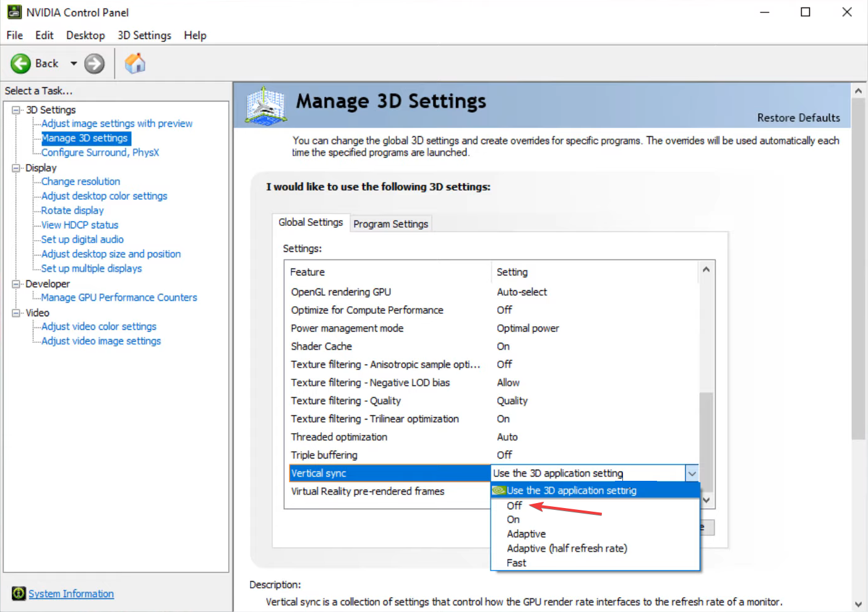Open the 3D Settings menu
Screen dimensions: 868x612
click(x=144, y=35)
